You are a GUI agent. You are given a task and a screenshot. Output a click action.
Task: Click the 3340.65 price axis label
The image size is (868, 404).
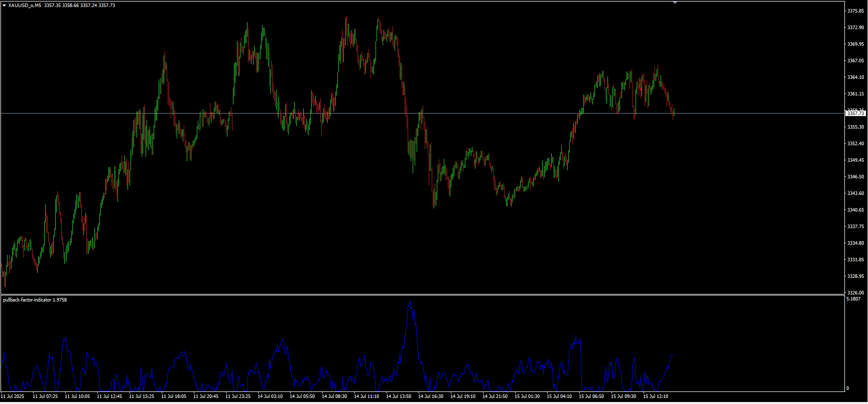tap(855, 210)
